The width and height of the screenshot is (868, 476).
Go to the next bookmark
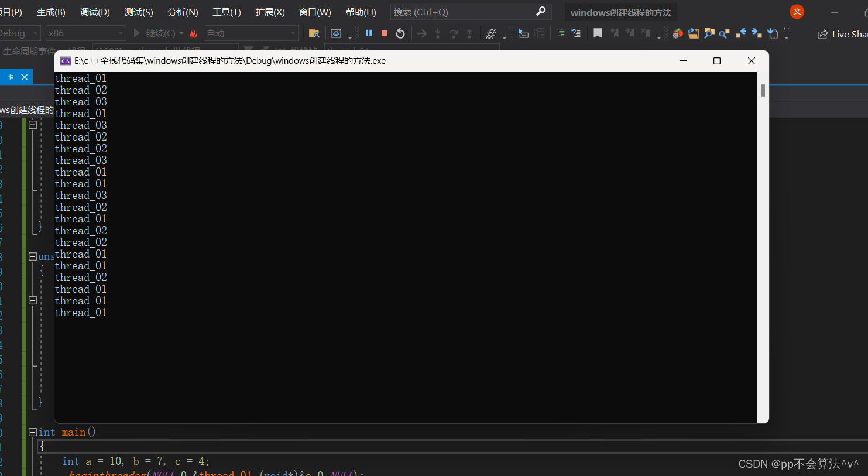pos(630,33)
